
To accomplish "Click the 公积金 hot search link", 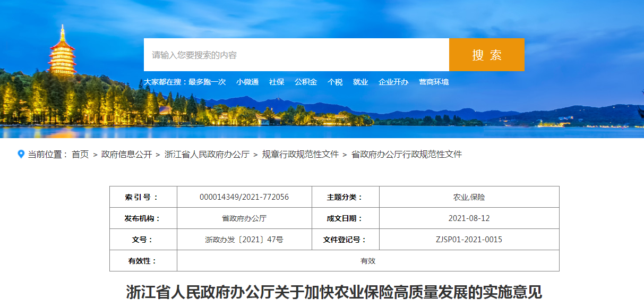I will pyautogui.click(x=306, y=82).
